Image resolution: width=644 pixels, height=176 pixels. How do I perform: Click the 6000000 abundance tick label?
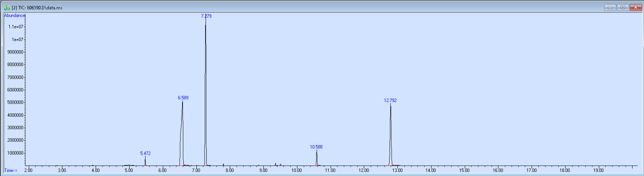pyautogui.click(x=16, y=90)
